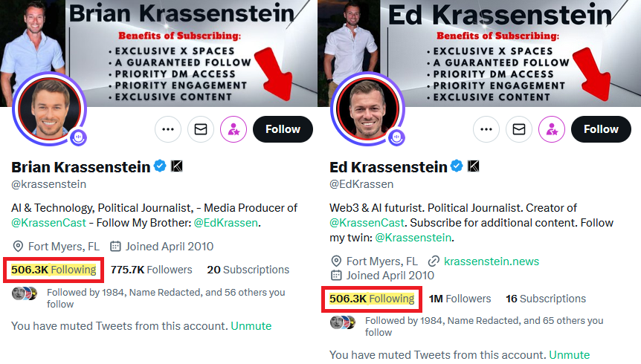Click subscribe icon on Ed's profile

[552, 129]
